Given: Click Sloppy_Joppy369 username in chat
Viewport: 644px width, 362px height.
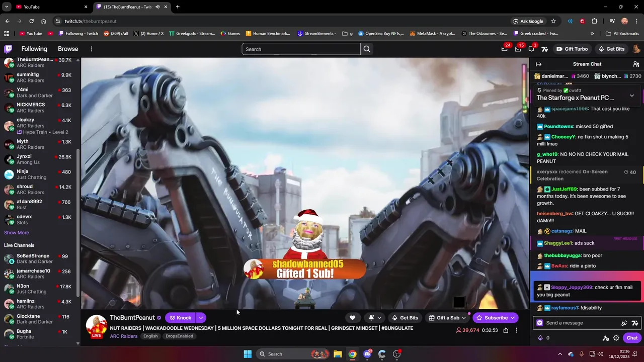Looking at the screenshot, I should [x=572, y=287].
